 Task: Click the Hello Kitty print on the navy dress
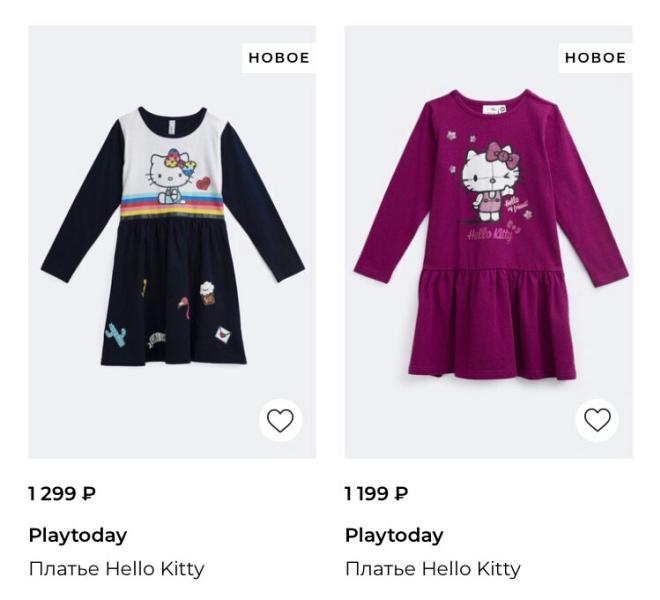tap(167, 173)
